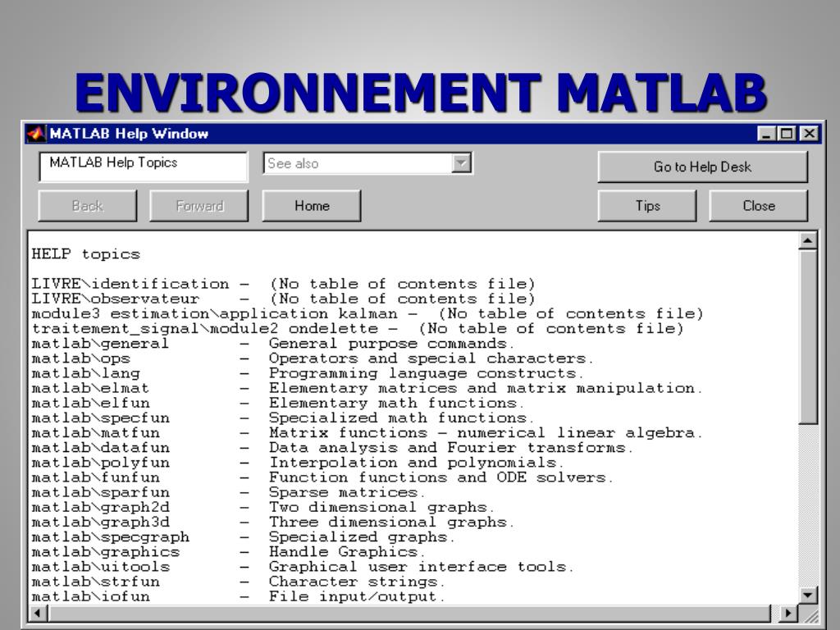This screenshot has height=630, width=840.
Task: Click the See also combo box field
Action: 367,163
